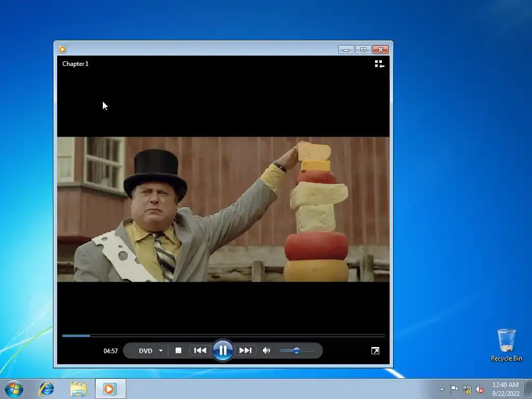Maximize the Media Player window
Viewport: 532px width, 399px height.
[x=363, y=50]
